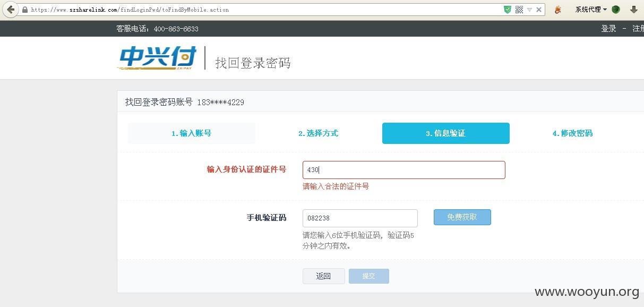
Task: Click the page URL in the address bar
Action: tap(130, 10)
